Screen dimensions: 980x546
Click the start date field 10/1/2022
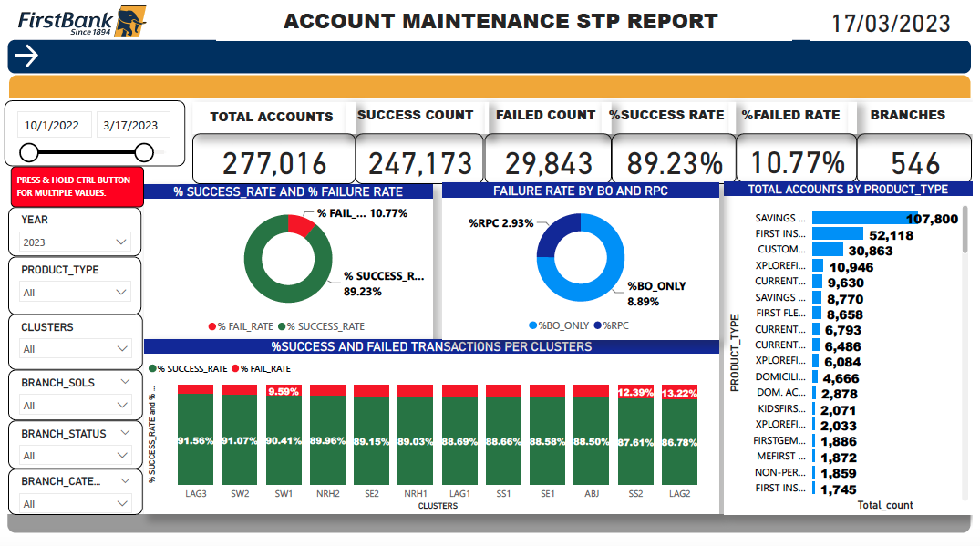point(57,126)
